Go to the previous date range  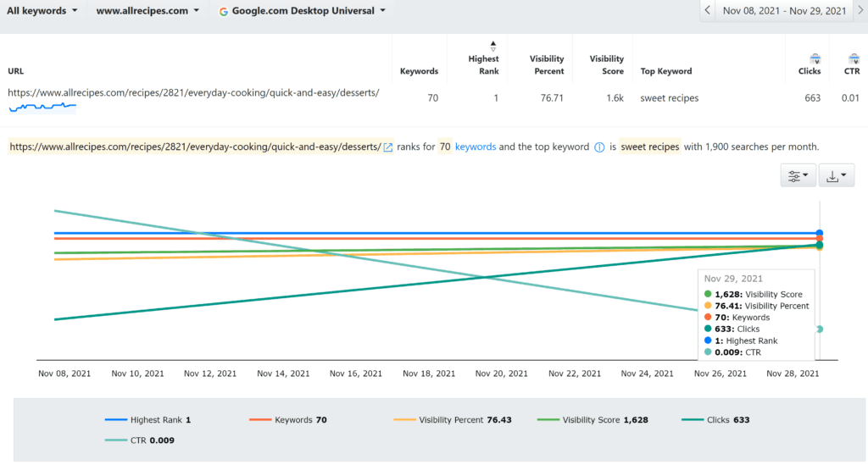click(x=707, y=10)
